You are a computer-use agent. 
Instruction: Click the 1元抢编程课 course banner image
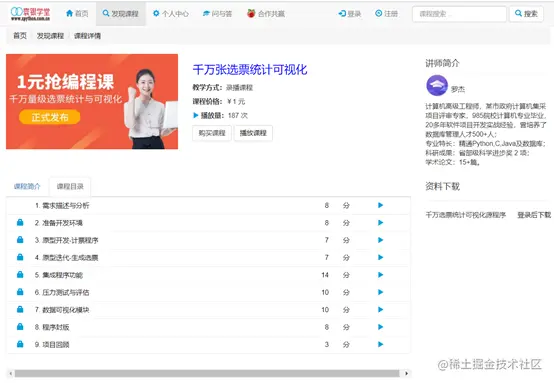pos(92,101)
